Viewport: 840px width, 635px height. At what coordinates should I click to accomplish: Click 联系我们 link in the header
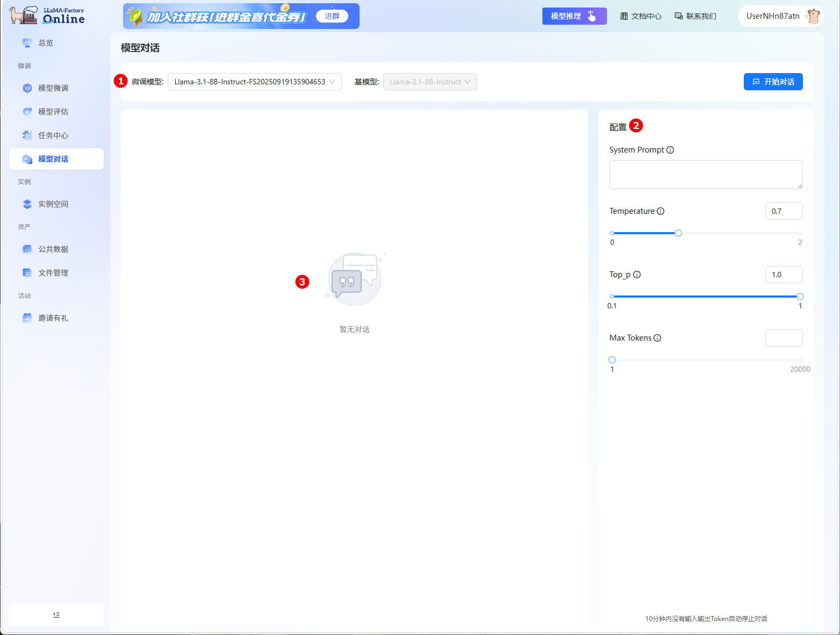[x=695, y=16]
